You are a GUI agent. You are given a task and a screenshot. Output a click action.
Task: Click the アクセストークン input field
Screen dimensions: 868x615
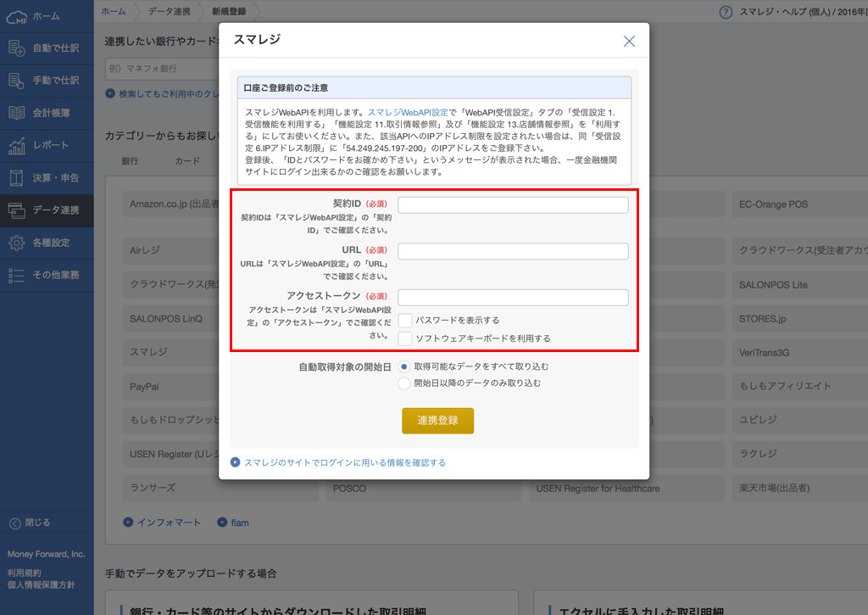point(513,297)
